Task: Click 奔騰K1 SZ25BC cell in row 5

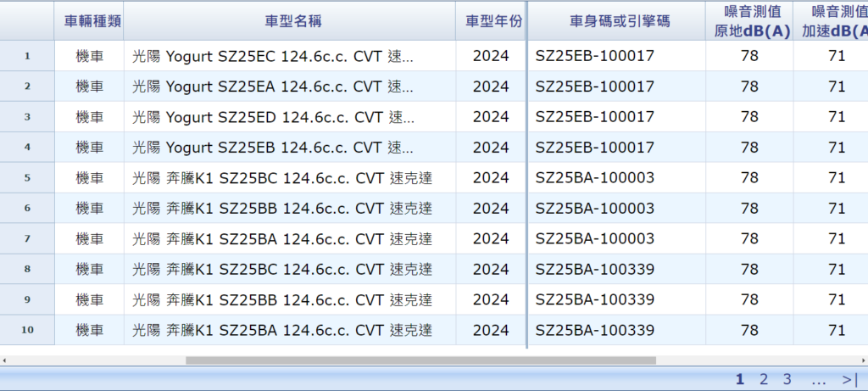Action: (x=290, y=178)
